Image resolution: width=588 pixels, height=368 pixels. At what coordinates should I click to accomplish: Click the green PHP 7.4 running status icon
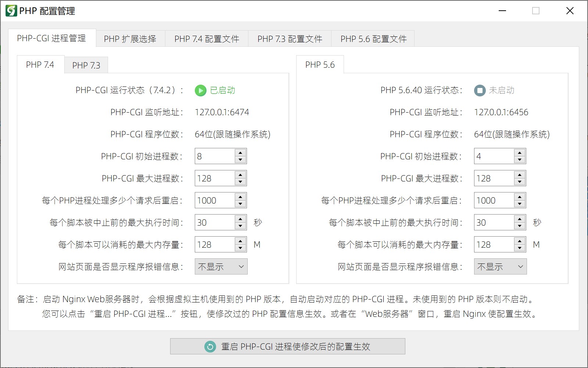200,91
